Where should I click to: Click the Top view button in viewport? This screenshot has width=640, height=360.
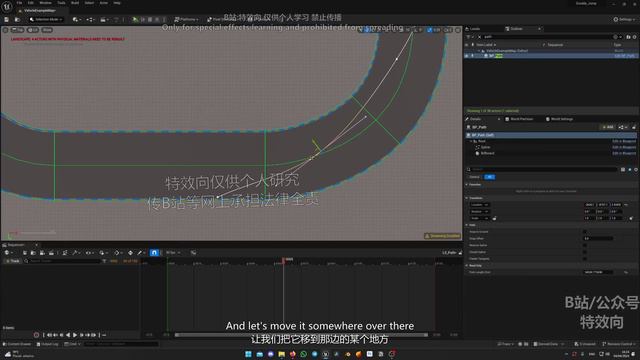(x=18, y=30)
